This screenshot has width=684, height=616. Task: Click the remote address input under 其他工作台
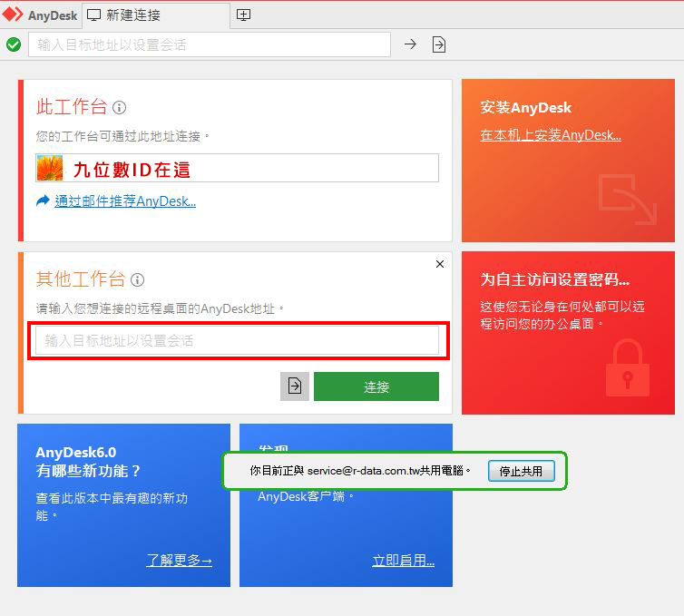238,341
